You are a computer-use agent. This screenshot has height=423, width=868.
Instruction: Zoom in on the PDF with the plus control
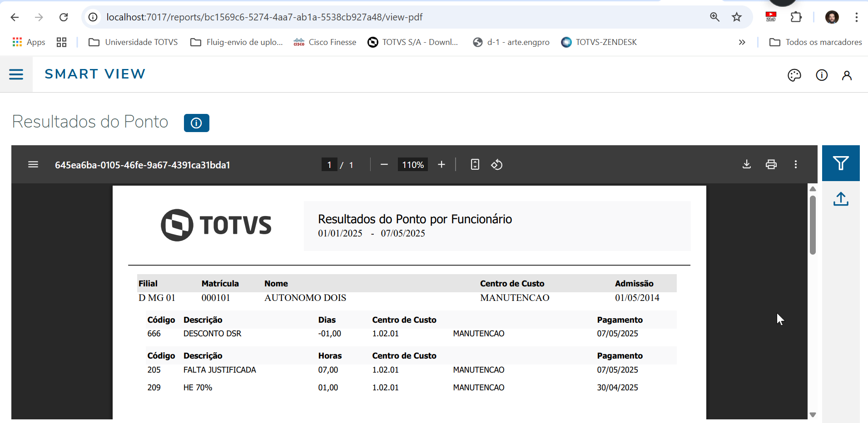point(441,164)
